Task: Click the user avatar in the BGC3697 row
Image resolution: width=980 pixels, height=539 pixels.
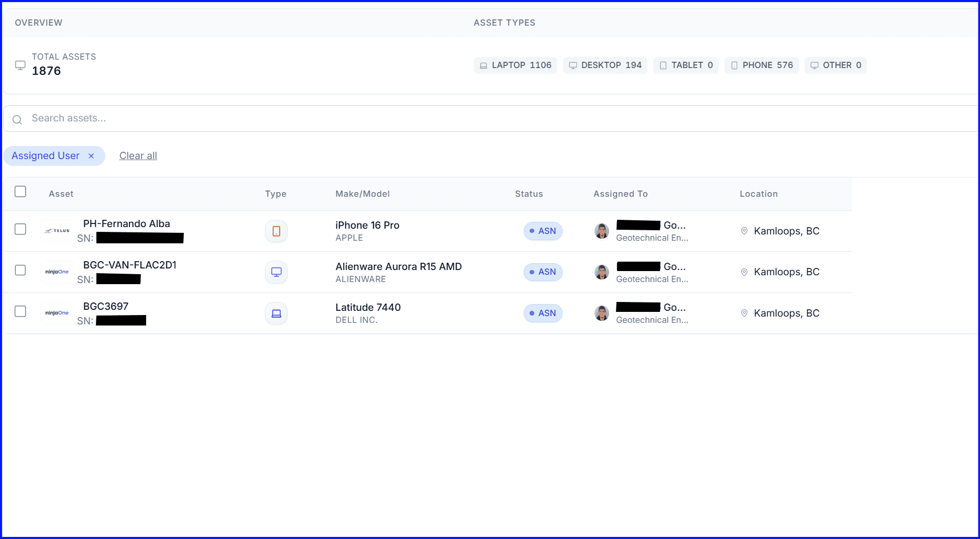Action: click(x=602, y=313)
